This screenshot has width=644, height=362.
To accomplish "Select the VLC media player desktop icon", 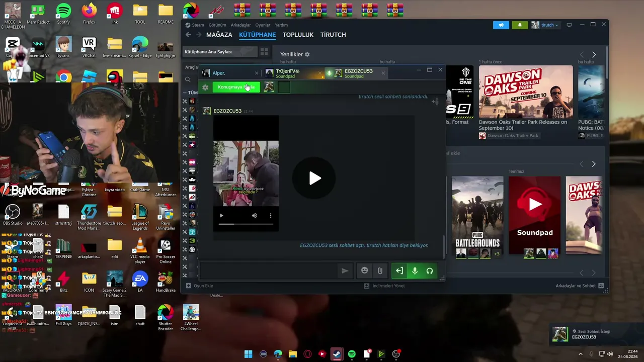I will click(140, 251).
